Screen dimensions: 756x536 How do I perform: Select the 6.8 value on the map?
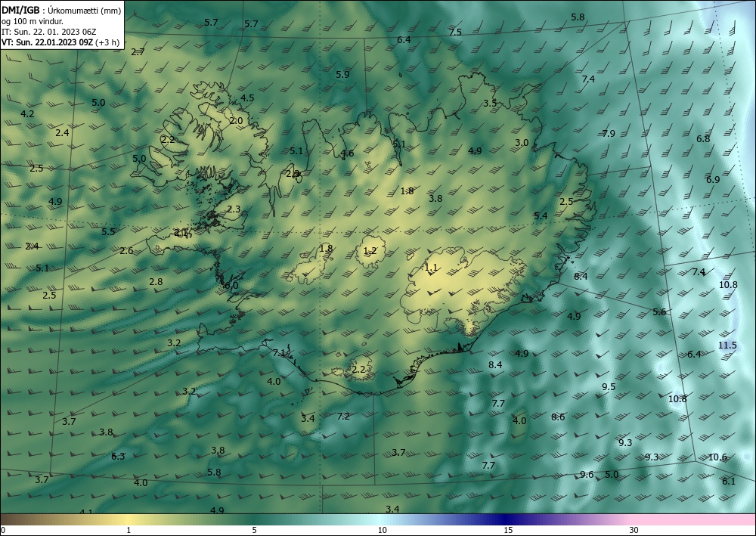click(703, 139)
